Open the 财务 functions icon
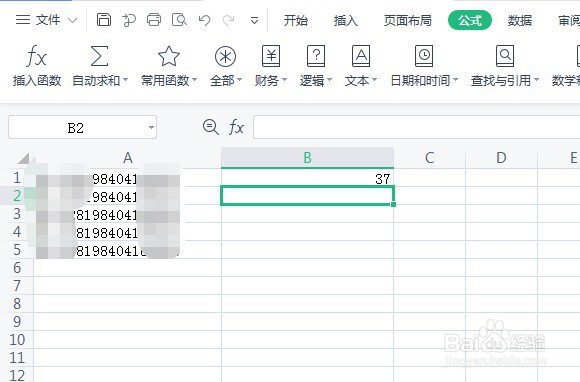 (271, 56)
